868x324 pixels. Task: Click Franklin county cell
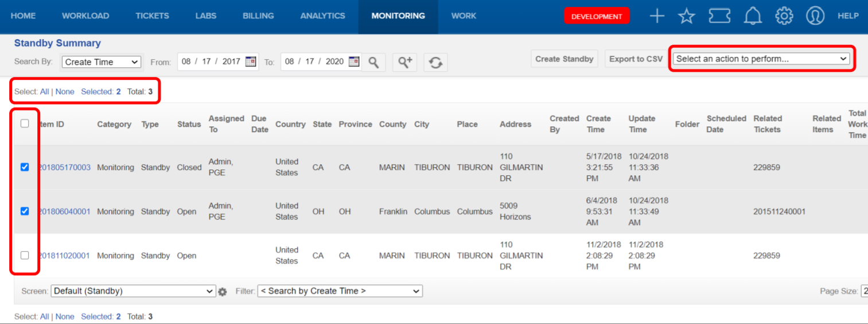coord(393,211)
